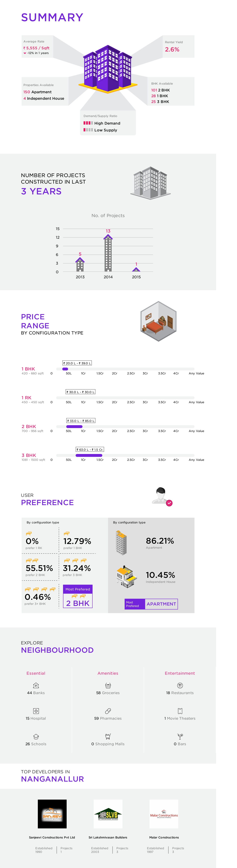
Task: Click the Bars cocktail glass icon
Action: point(180,736)
